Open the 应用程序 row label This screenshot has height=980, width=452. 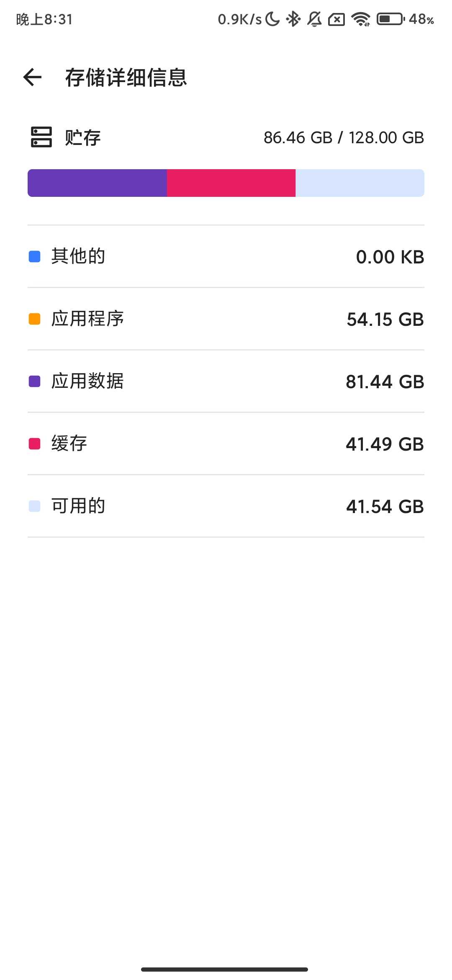87,319
